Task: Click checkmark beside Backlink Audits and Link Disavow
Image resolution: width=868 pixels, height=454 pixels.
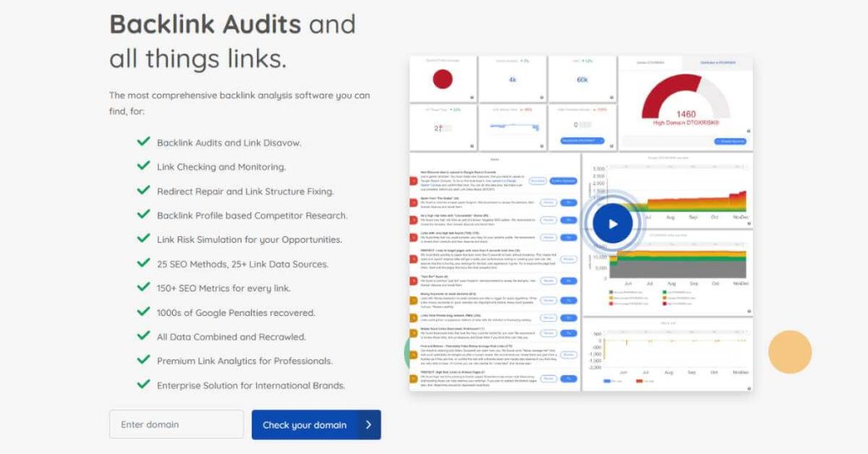Action: (143, 142)
